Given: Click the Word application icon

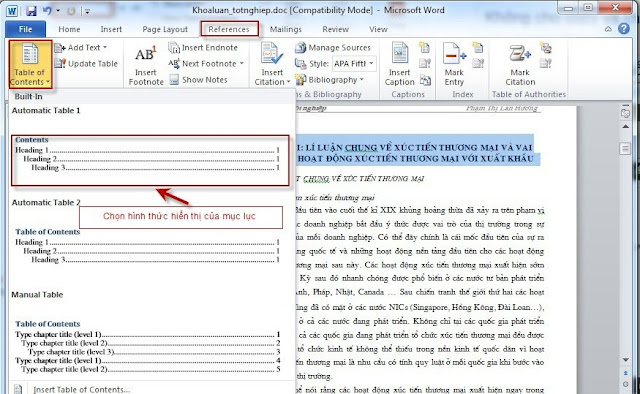Looking at the screenshot, I should (x=12, y=11).
